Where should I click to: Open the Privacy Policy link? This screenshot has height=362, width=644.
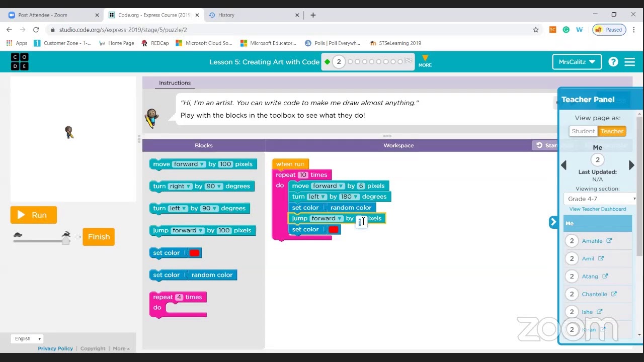tap(55, 348)
